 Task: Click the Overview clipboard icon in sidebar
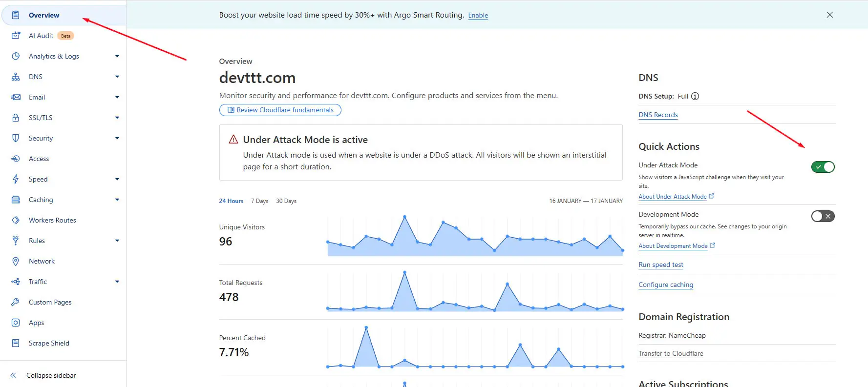tap(16, 15)
